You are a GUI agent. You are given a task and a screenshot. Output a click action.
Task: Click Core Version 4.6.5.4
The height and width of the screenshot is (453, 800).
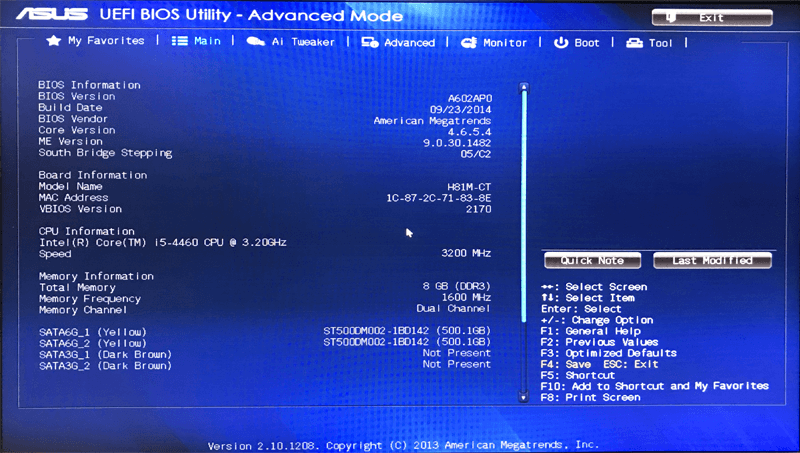469,132
